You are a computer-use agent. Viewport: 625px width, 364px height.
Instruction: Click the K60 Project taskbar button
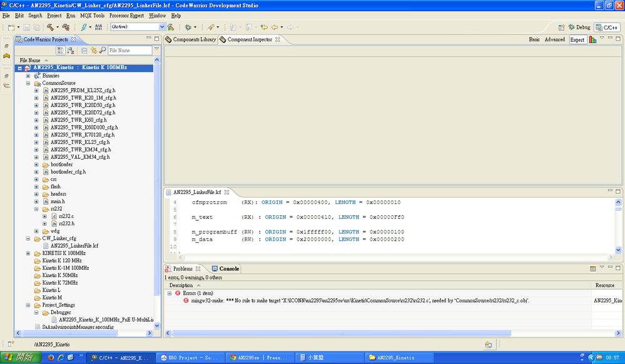(190, 358)
